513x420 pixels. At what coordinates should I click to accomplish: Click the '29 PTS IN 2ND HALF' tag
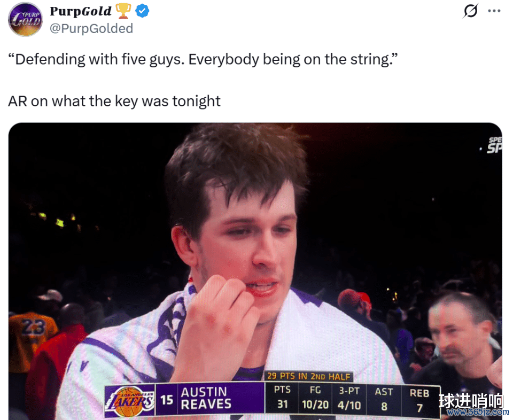click(x=308, y=376)
